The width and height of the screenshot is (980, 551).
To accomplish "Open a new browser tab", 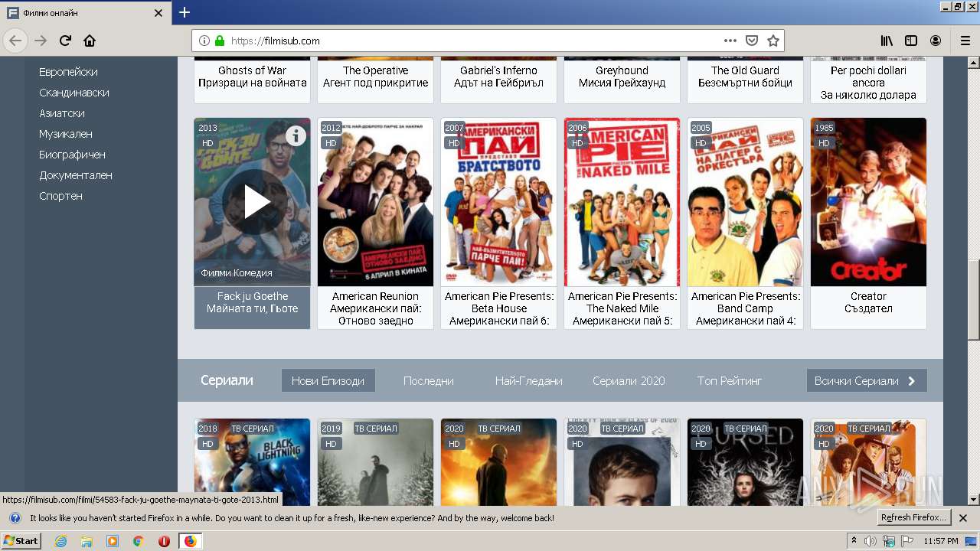I will (185, 12).
